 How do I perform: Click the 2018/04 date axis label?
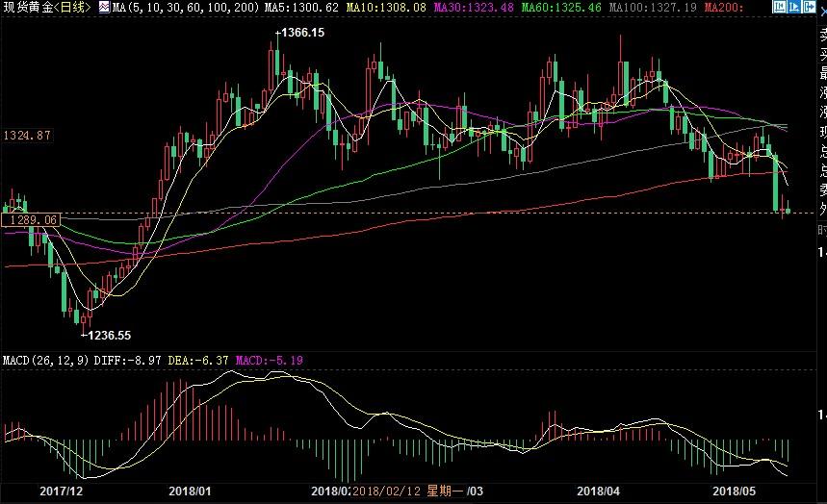pos(598,491)
